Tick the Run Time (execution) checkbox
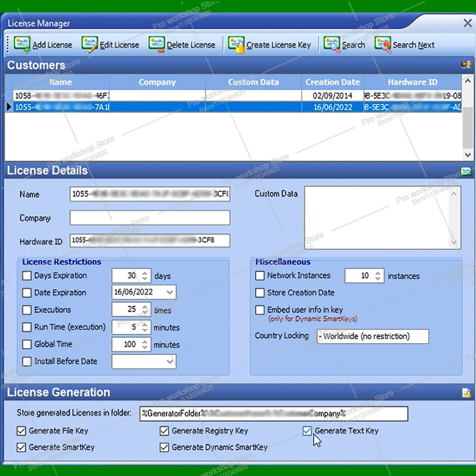The height and width of the screenshot is (476, 476). coord(27,327)
